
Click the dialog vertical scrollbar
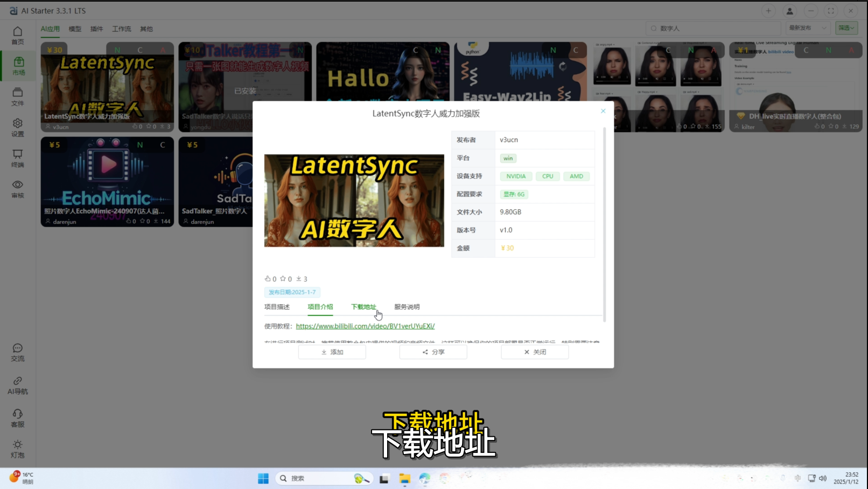click(x=605, y=224)
